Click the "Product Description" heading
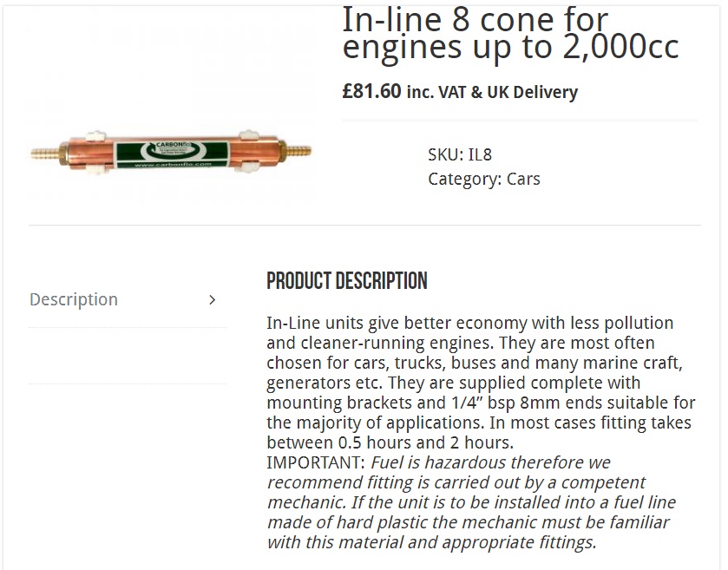728x570 pixels. pyautogui.click(x=347, y=281)
